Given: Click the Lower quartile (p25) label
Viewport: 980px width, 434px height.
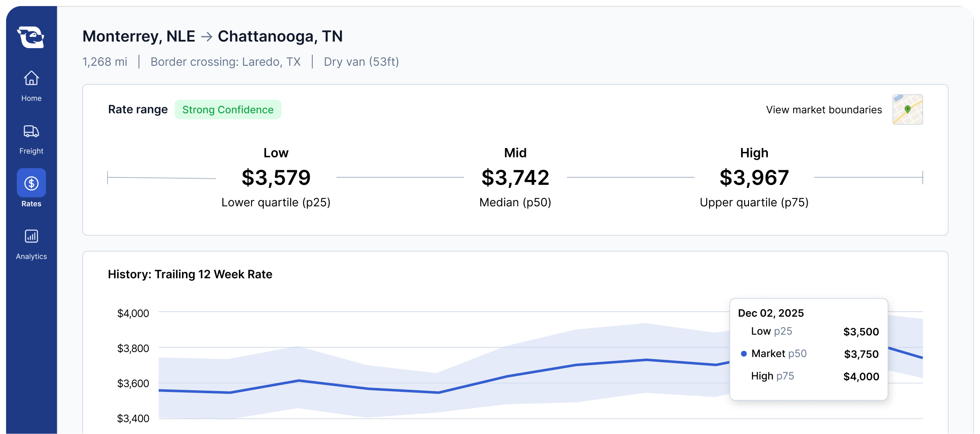Looking at the screenshot, I should coord(276,202).
